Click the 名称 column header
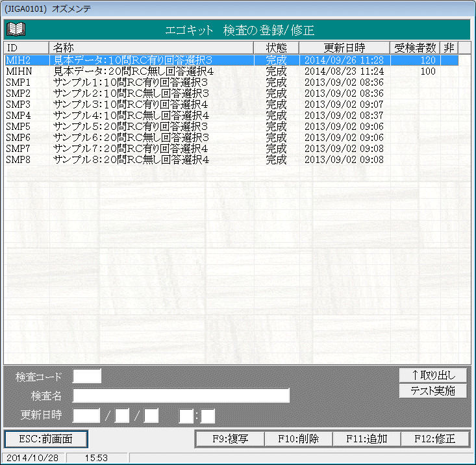This screenshot has height=465, width=476. [x=151, y=47]
